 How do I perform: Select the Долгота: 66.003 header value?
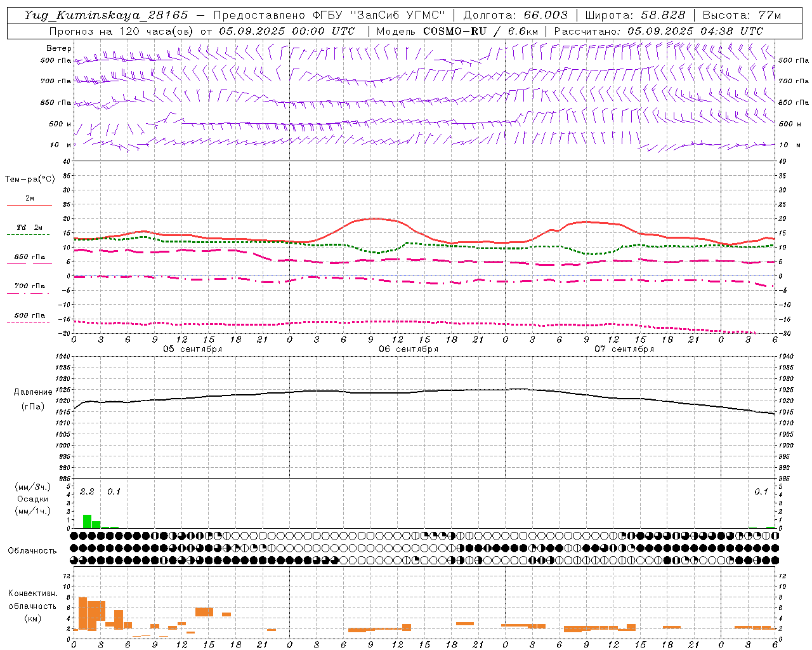(515, 15)
